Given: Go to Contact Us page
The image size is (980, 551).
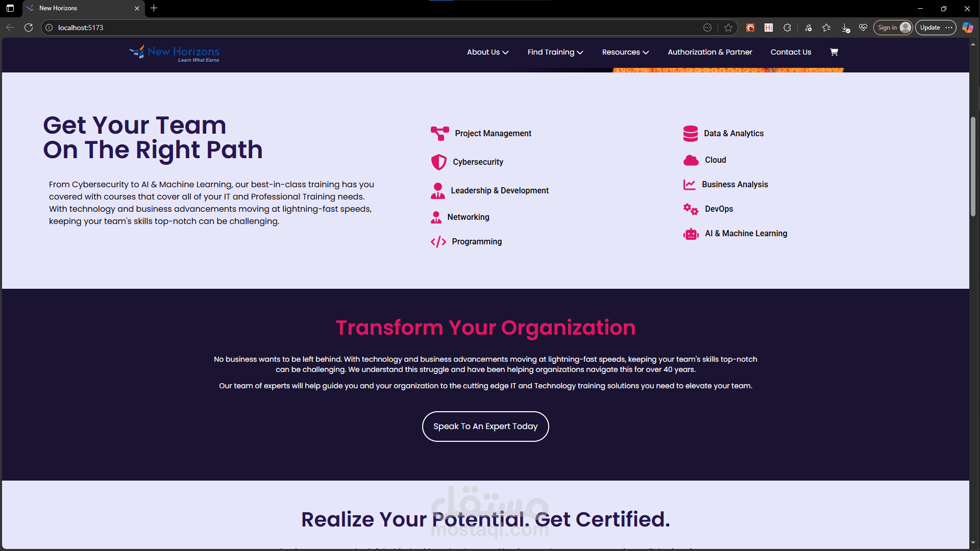Looking at the screenshot, I should coord(790,52).
